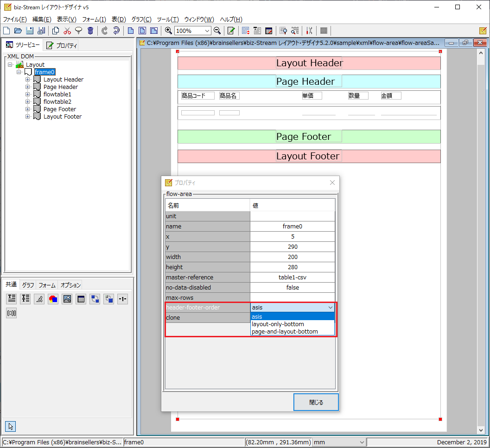
Task: Open the フォーム(I) menu
Action: pyautogui.click(x=94, y=19)
